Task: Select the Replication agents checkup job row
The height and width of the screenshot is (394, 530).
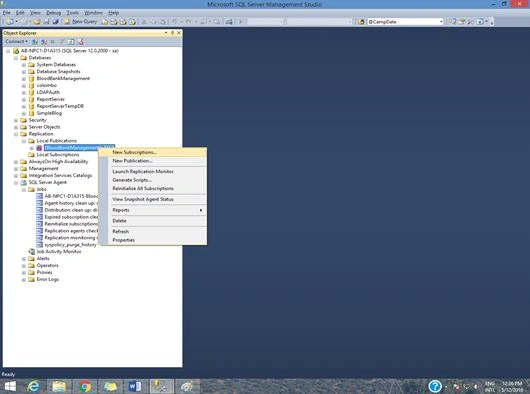Action: pyautogui.click(x=71, y=231)
